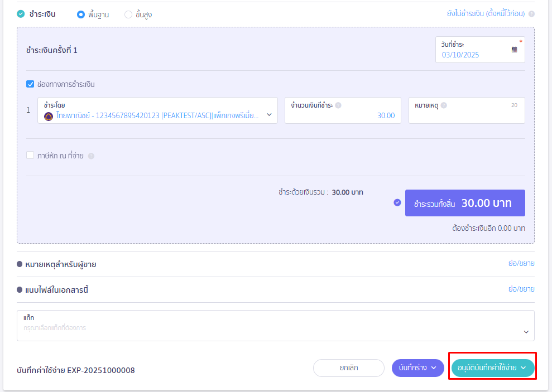
Task: Expand the แท็ก tag selection dropdown
Action: [525, 332]
